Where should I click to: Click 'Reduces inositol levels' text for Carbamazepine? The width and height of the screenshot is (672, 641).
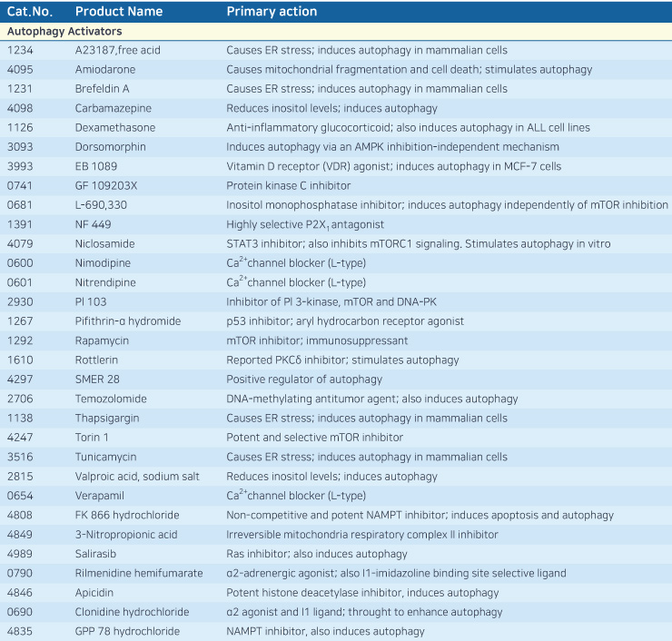point(283,108)
